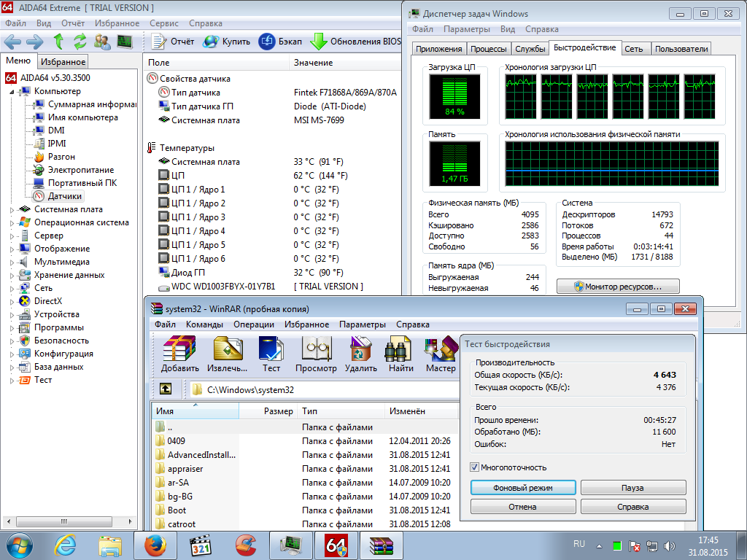Switch to the Службы tab in Task Manager
The height and width of the screenshot is (560, 747).
[530, 49]
